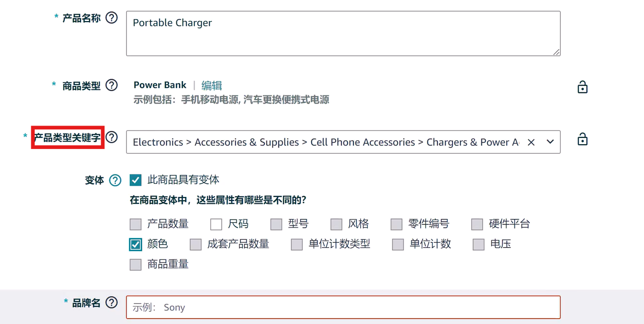This screenshot has height=324, width=644.
Task: Select 商品重量 as variation attribute
Action: pos(136,264)
